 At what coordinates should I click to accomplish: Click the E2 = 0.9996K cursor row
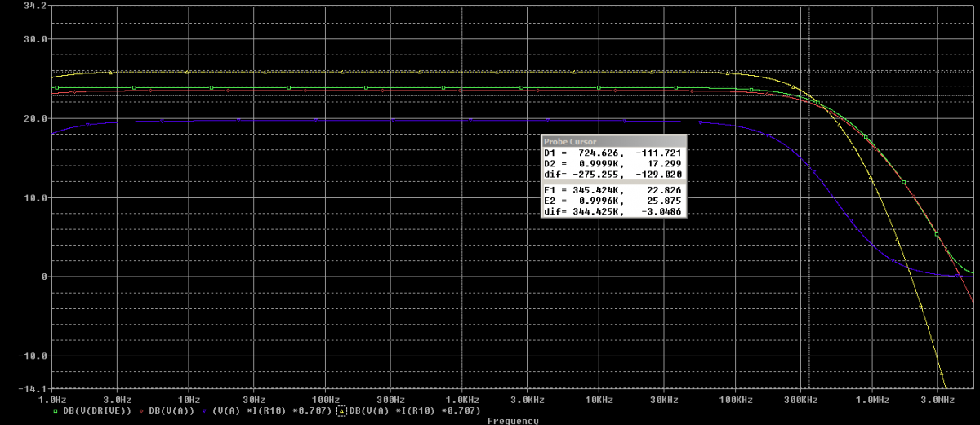tap(613, 201)
